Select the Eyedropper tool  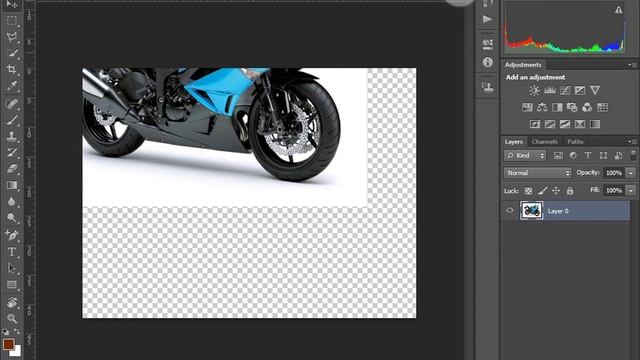pyautogui.click(x=12, y=86)
